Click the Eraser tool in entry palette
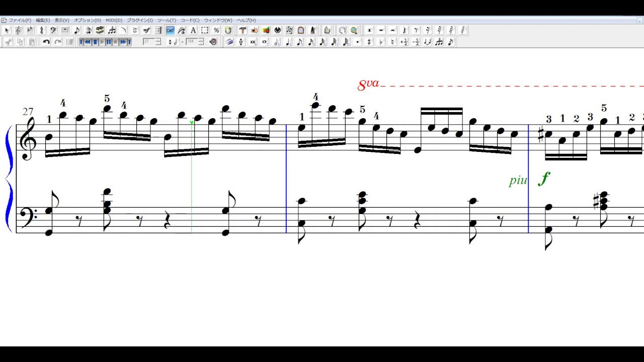Image resolution: width=644 pixels, height=362 pixels. (229, 42)
